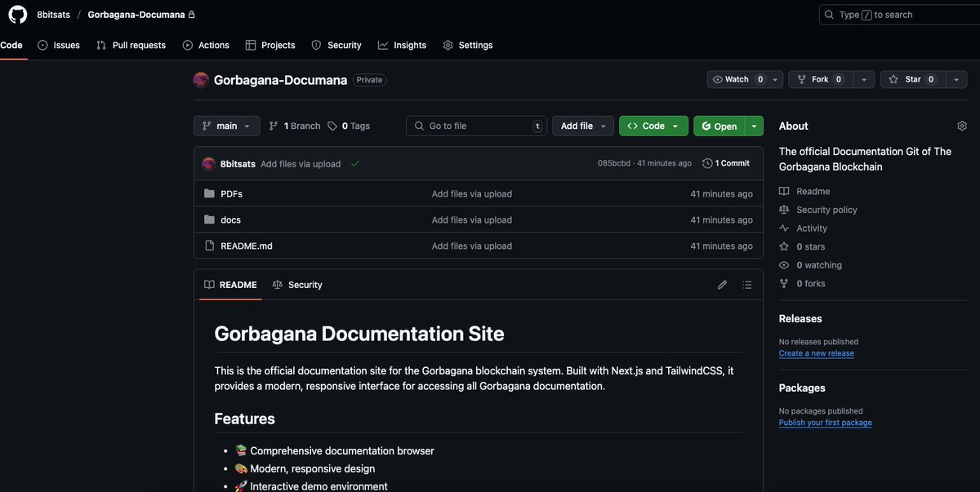Select the Security tab beside README

click(297, 285)
